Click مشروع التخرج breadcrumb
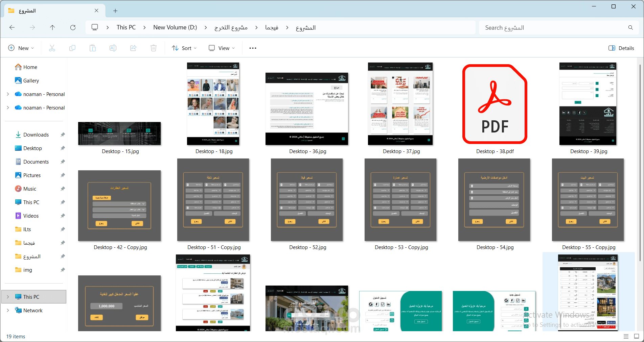This screenshot has height=342, width=644. coord(231,27)
